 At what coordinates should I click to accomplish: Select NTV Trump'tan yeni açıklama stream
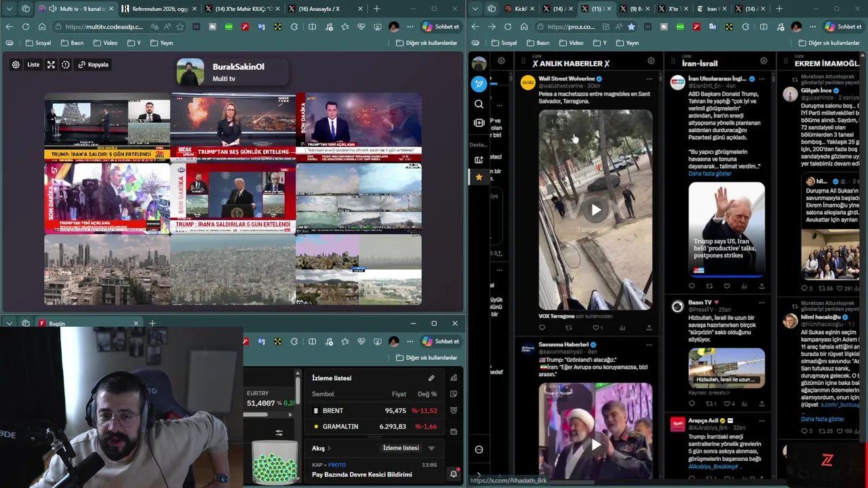click(x=359, y=127)
